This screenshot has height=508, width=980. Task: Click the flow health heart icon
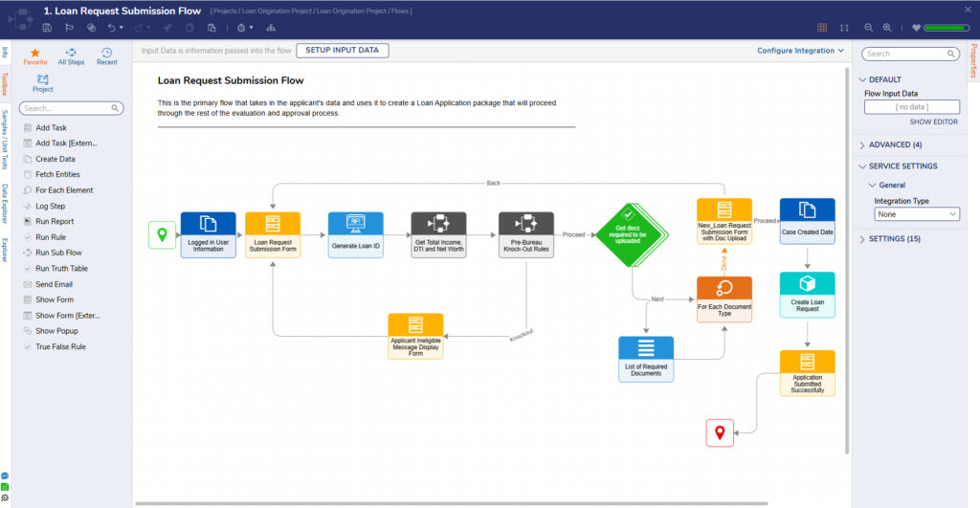coord(916,28)
